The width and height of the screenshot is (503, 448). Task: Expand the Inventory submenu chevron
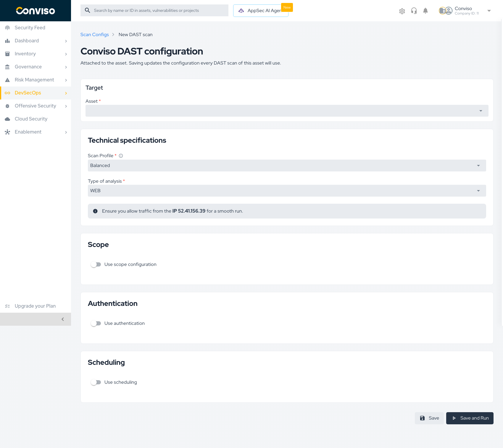tap(66, 54)
